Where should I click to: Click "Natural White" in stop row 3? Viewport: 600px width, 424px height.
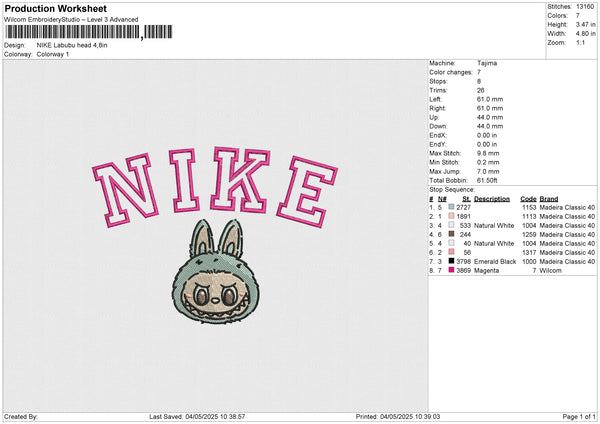pos(494,226)
